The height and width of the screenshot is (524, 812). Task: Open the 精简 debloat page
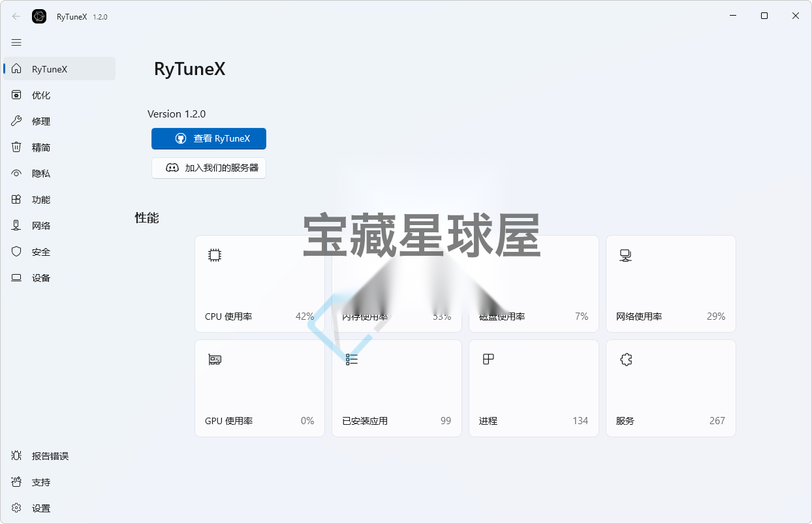click(x=59, y=147)
